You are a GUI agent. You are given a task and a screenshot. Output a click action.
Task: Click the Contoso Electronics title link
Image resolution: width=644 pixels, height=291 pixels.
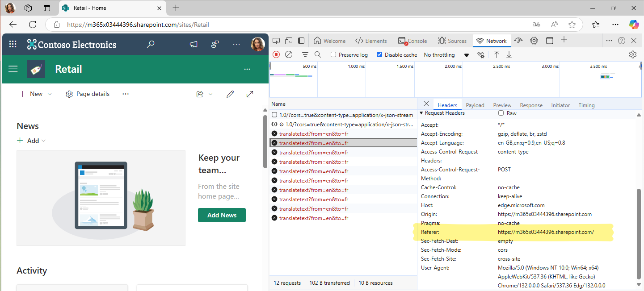click(x=77, y=45)
